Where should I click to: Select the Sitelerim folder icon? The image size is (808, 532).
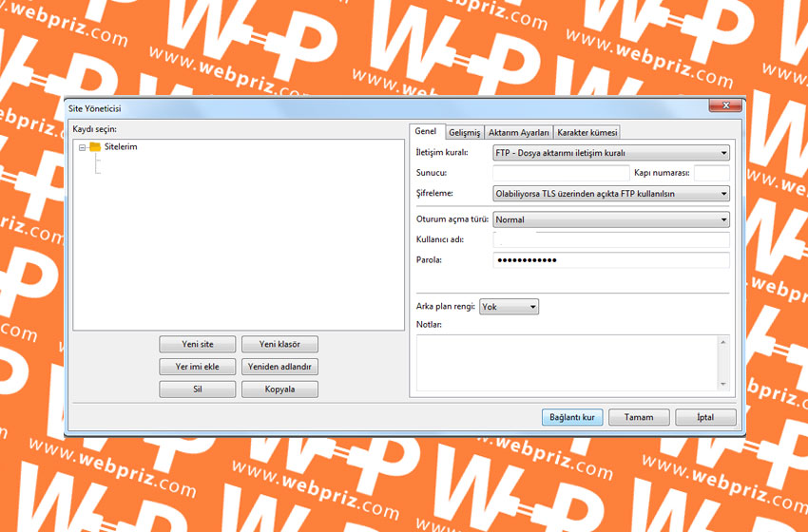95,147
